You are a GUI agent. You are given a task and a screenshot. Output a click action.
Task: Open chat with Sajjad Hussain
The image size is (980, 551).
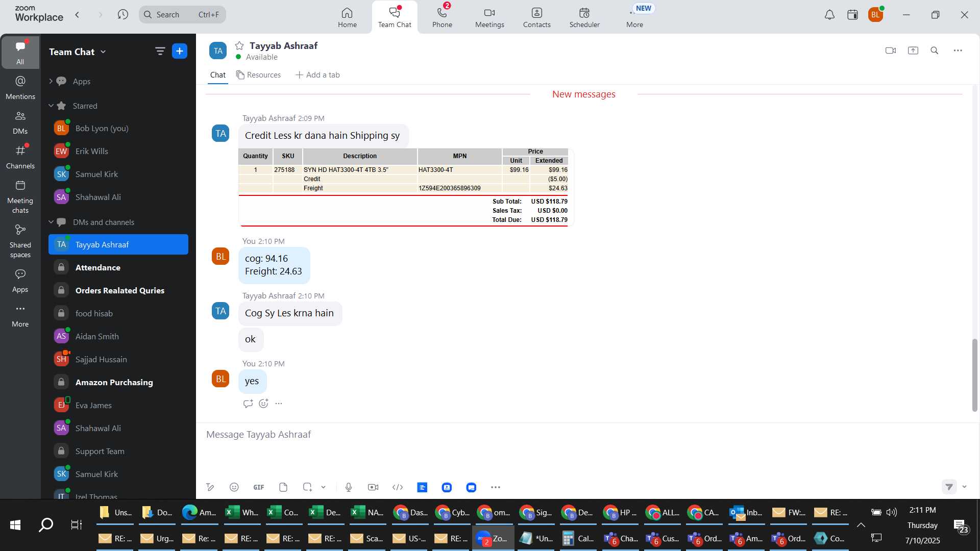tap(118, 359)
